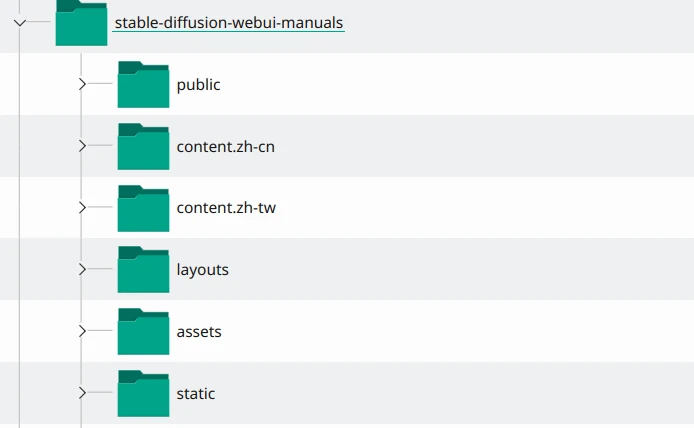The width and height of the screenshot is (694, 428).
Task: Click the content.zh-tw folder icon
Action: tap(143, 209)
